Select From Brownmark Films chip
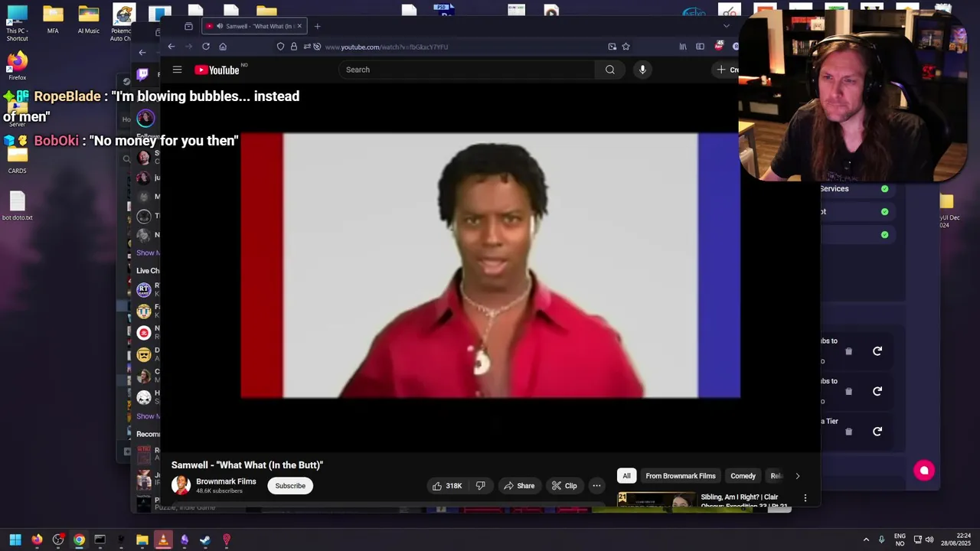The image size is (980, 551). click(681, 476)
